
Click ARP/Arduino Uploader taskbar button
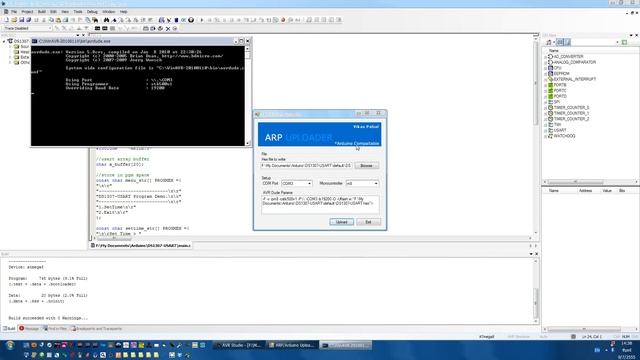pos(292,345)
